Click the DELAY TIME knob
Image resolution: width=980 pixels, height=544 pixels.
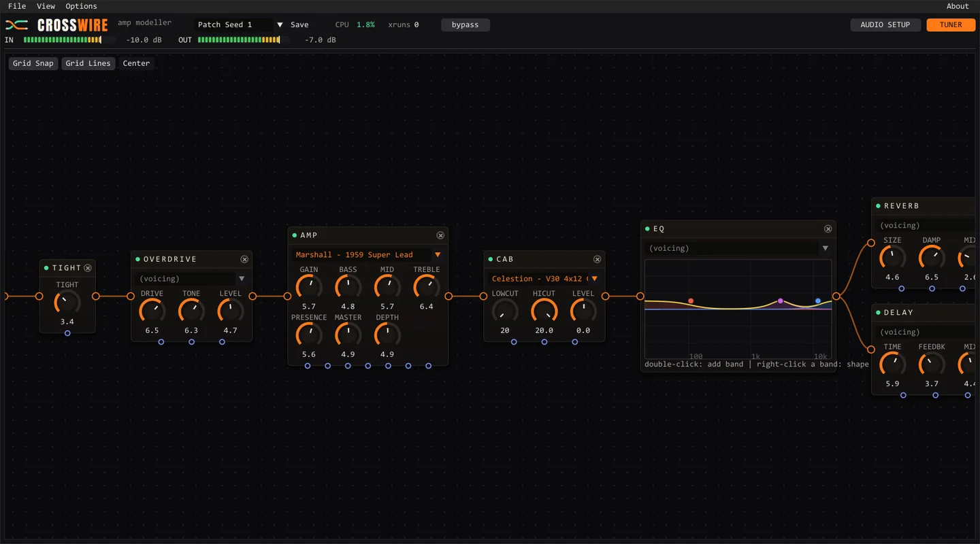pyautogui.click(x=892, y=364)
